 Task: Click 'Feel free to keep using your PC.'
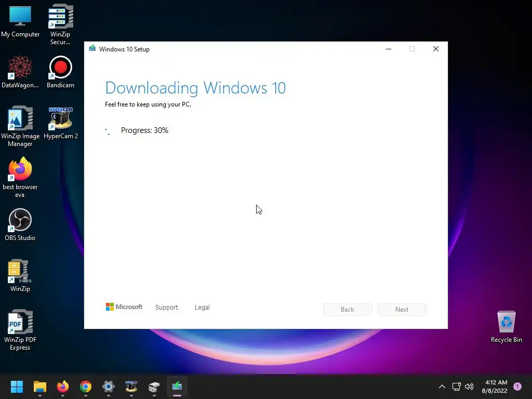pyautogui.click(x=148, y=104)
